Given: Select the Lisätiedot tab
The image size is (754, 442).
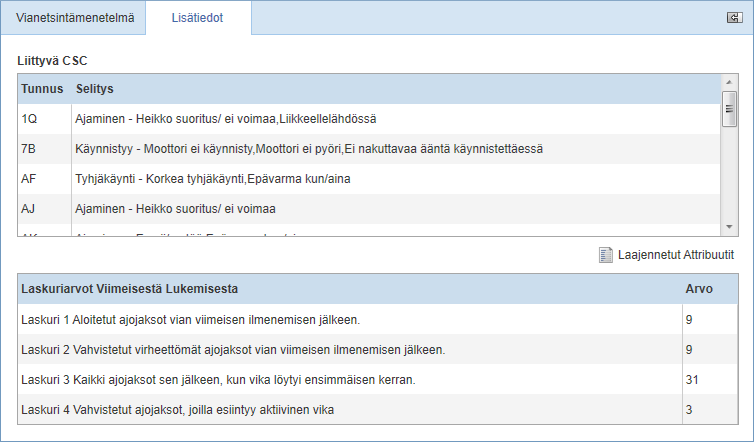Looking at the screenshot, I should [198, 18].
